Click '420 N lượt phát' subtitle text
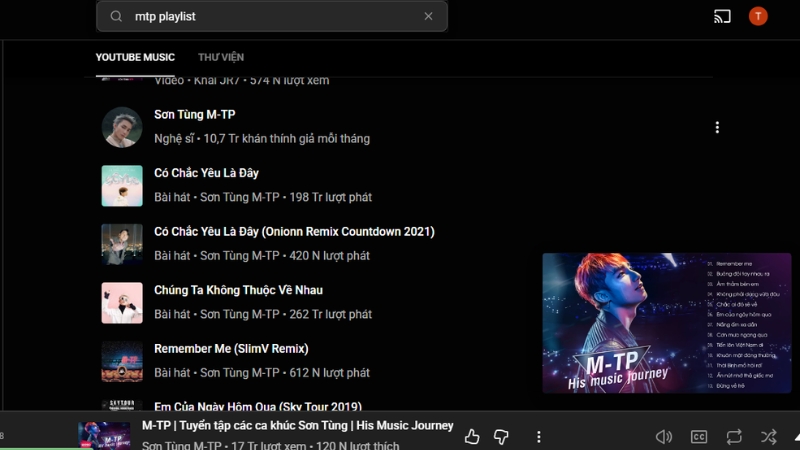 (x=330, y=256)
